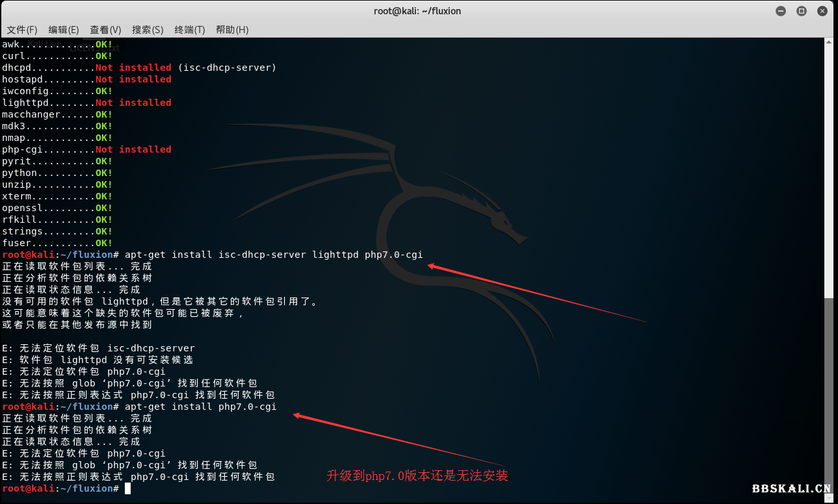Image resolution: width=838 pixels, height=504 pixels.
Task: Open the 文件(F) menu
Action: point(21,29)
